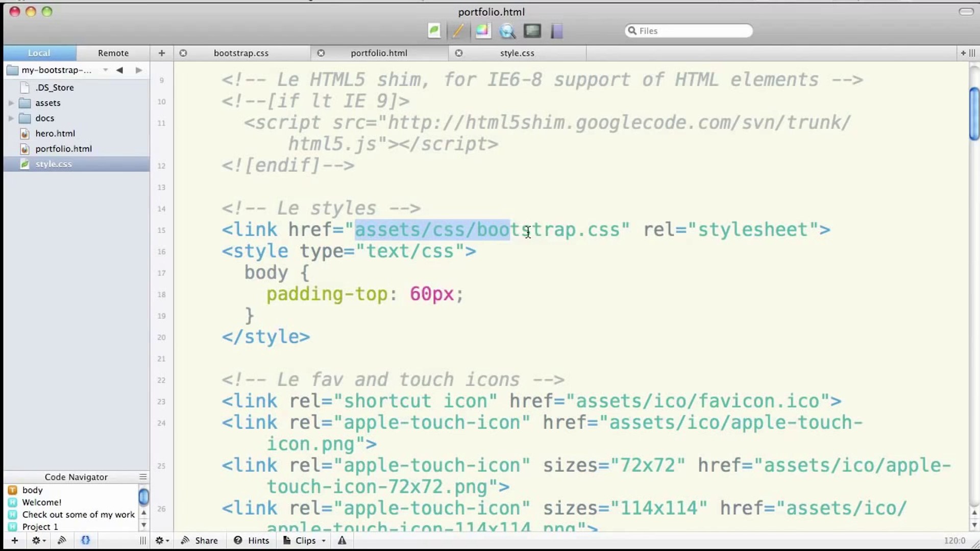The height and width of the screenshot is (551, 980).
Task: Open the Books reference icon
Action: pyautogui.click(x=556, y=31)
